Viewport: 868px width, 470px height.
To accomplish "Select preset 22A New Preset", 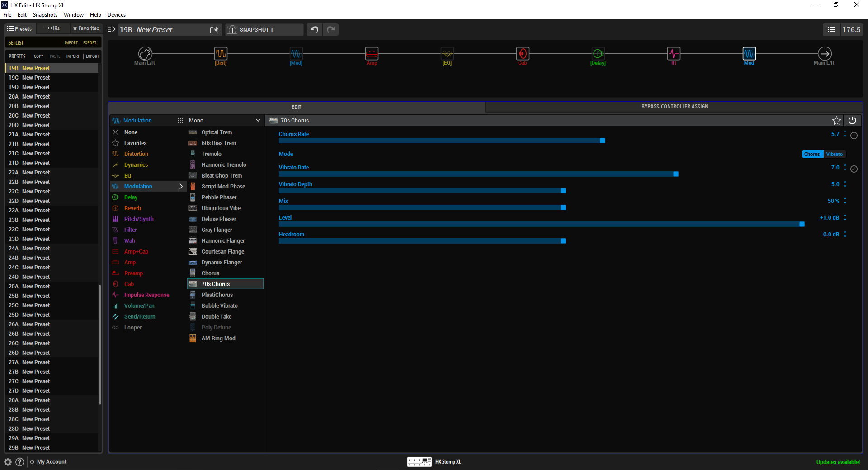I will pyautogui.click(x=52, y=172).
